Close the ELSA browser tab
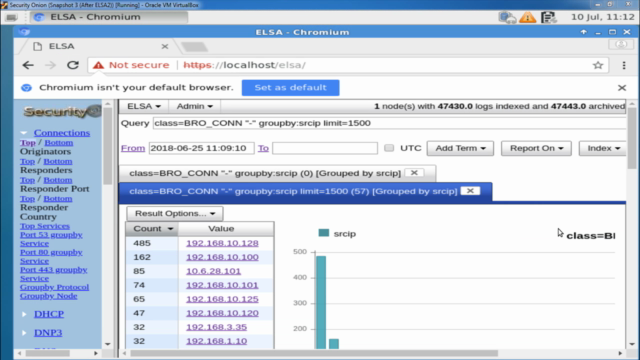This screenshot has height=360, width=640. (x=164, y=47)
